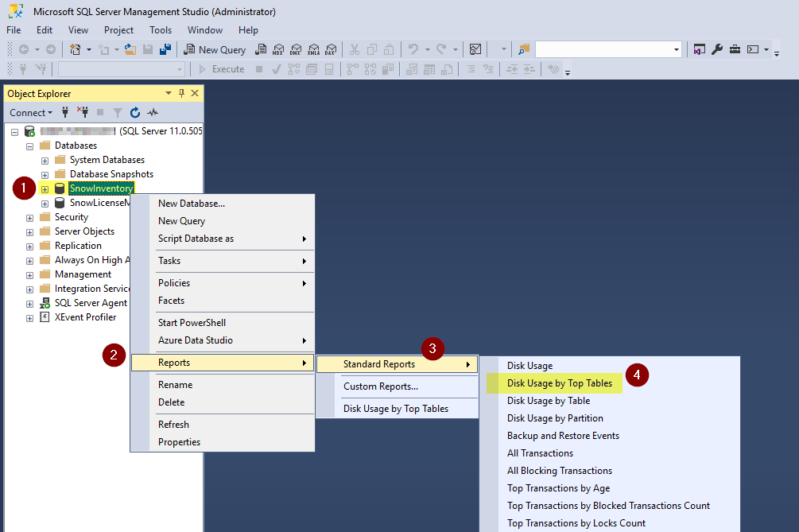Pin the Object Explorer panel

[181, 93]
